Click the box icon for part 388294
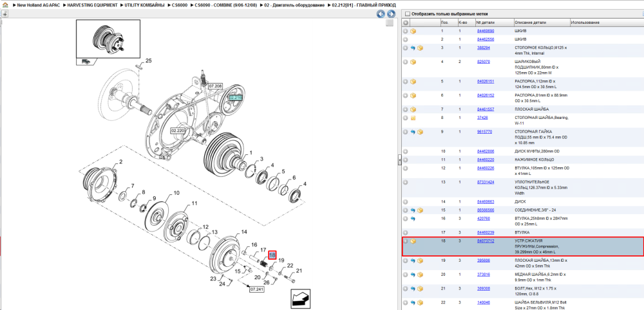This screenshot has height=310, width=644. [420, 48]
